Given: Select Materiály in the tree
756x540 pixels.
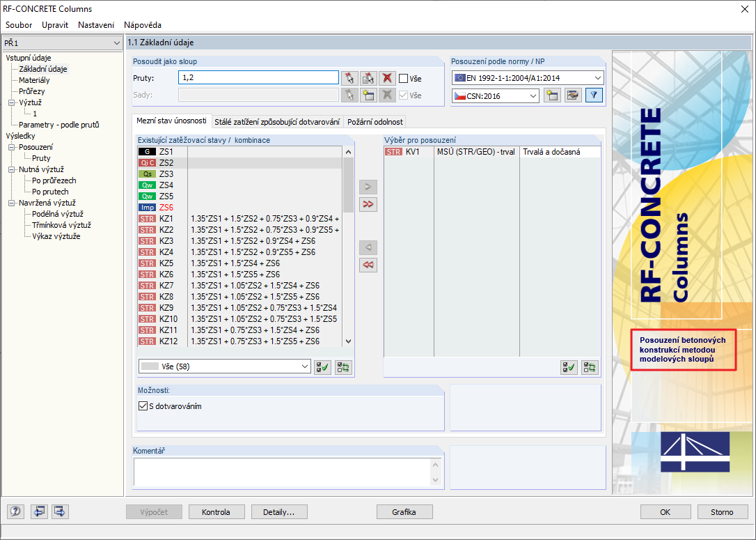Looking at the screenshot, I should [x=34, y=80].
